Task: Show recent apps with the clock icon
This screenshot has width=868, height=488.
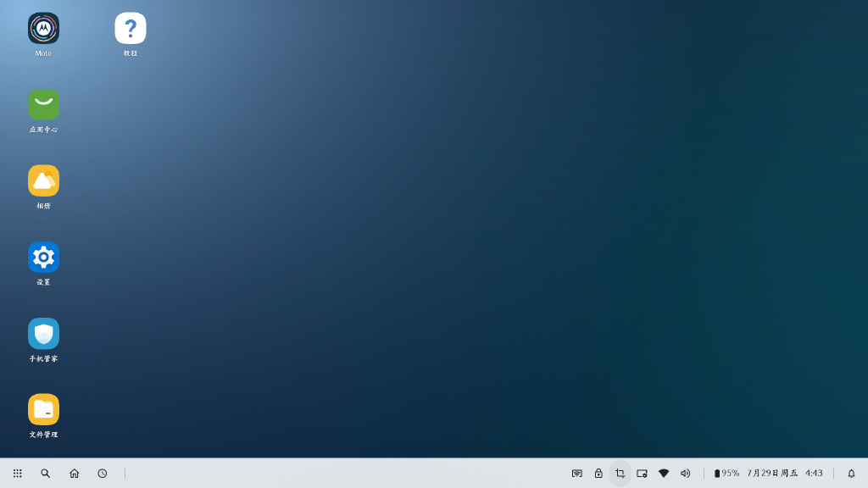Action: pyautogui.click(x=103, y=474)
